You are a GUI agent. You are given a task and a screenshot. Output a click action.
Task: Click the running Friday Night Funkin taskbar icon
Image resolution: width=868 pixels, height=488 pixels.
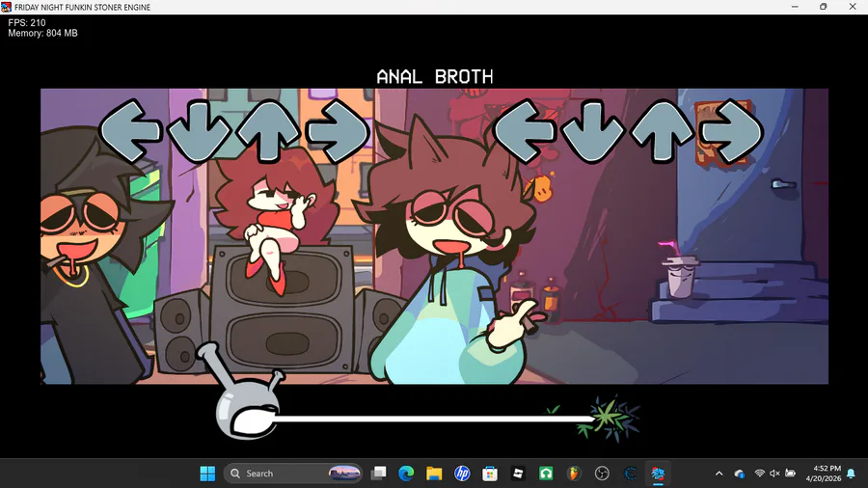658,474
